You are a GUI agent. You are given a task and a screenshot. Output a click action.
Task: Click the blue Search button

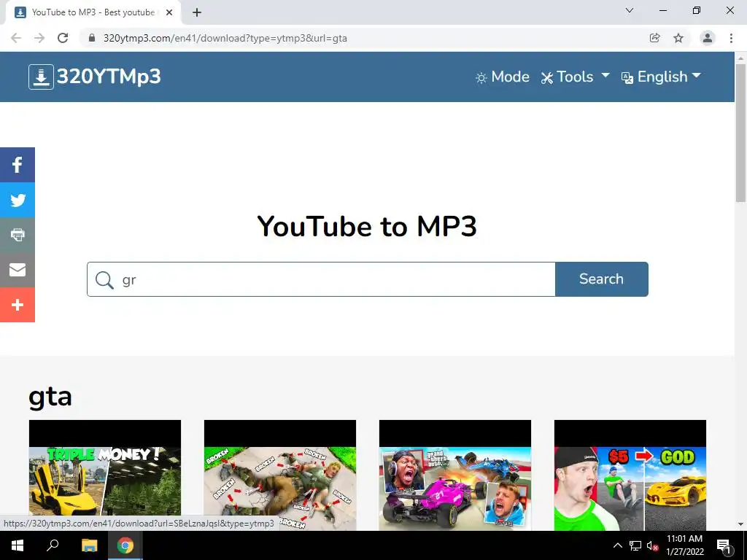pyautogui.click(x=601, y=279)
